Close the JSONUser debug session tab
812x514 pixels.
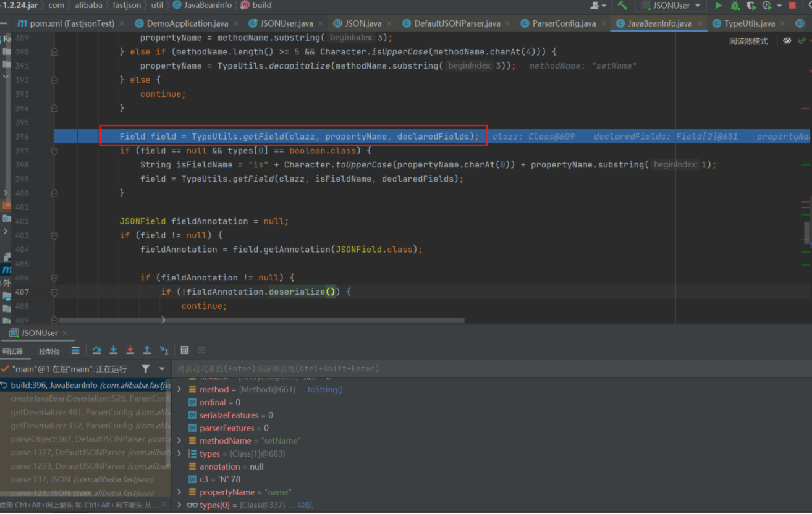[65, 333]
